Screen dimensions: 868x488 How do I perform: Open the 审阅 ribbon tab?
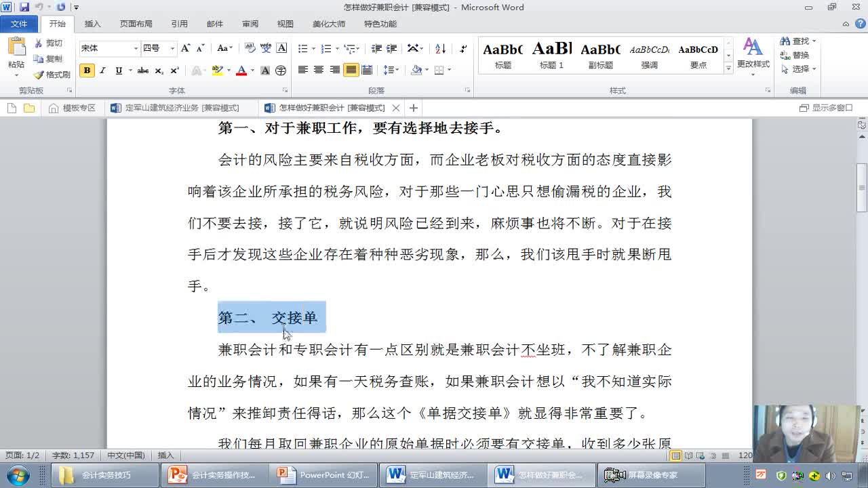250,23
